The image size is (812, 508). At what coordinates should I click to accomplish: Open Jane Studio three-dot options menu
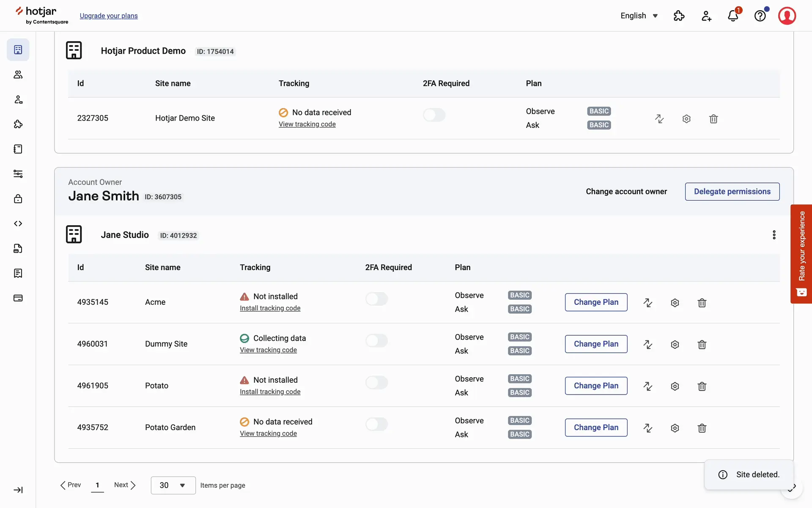pos(774,235)
